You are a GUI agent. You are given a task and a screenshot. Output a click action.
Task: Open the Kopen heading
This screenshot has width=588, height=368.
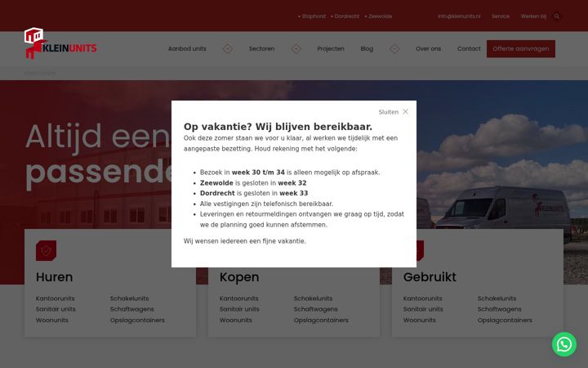[x=239, y=277]
